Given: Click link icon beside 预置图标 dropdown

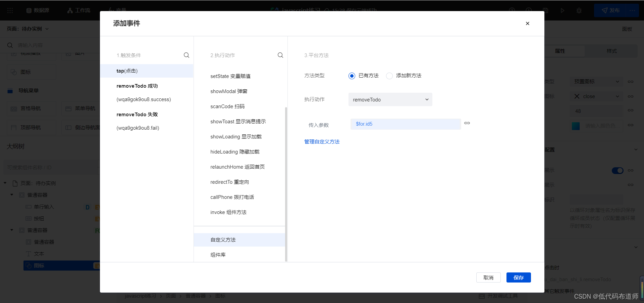Looking at the screenshot, I should 631,82.
